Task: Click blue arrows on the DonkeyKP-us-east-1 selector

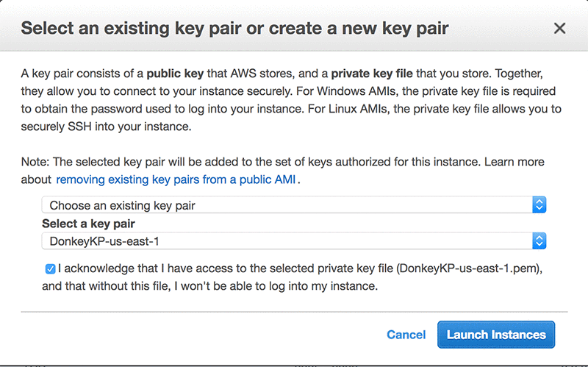Action: coord(539,240)
